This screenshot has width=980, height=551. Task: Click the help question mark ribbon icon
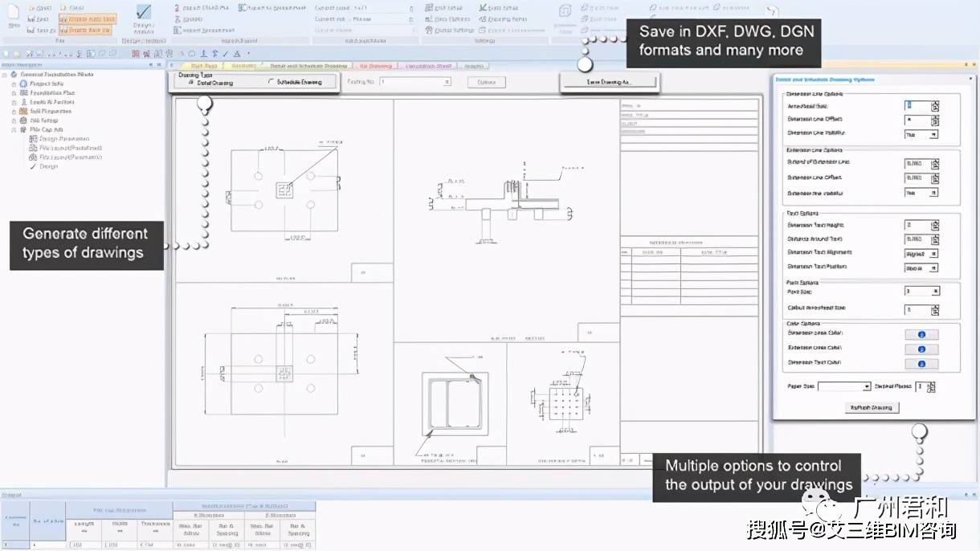point(772,12)
